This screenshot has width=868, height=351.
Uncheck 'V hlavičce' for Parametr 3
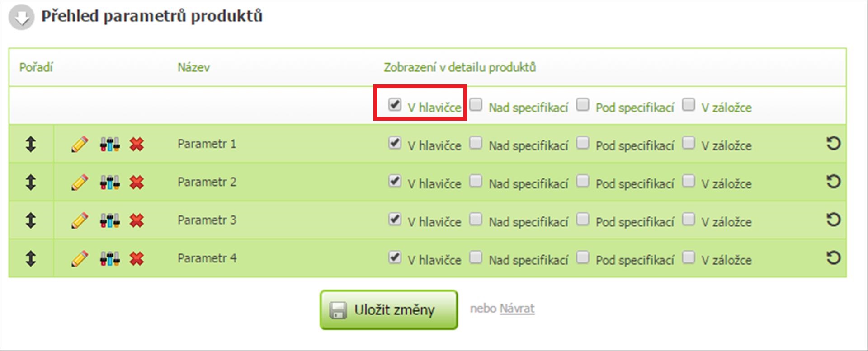395,220
